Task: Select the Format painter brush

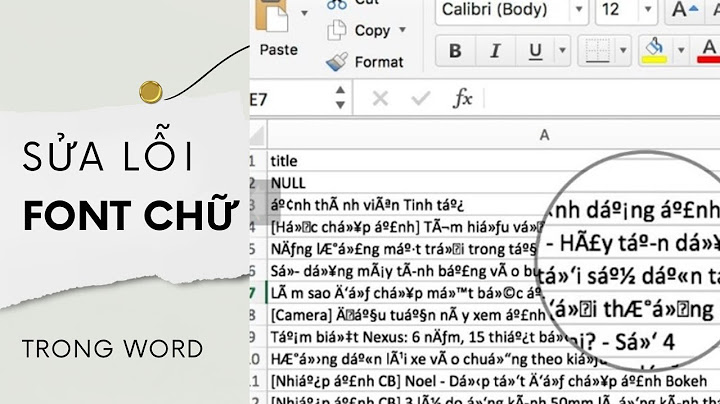Action: click(337, 62)
